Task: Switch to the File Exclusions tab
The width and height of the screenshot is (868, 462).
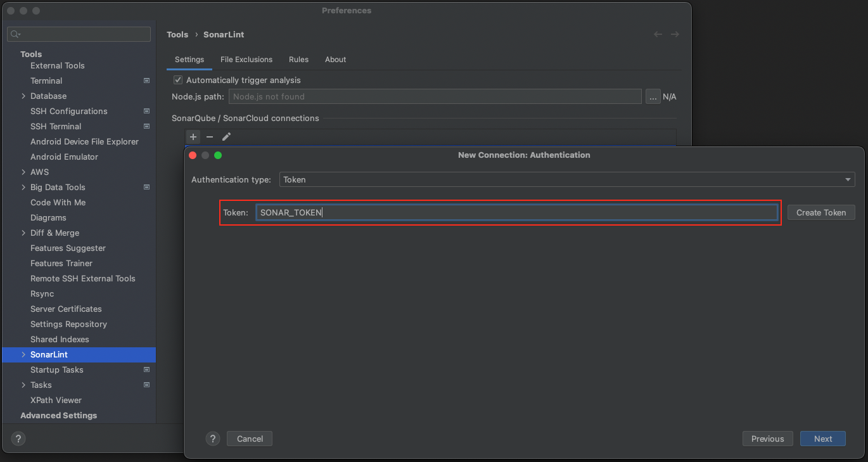Action: (x=246, y=60)
